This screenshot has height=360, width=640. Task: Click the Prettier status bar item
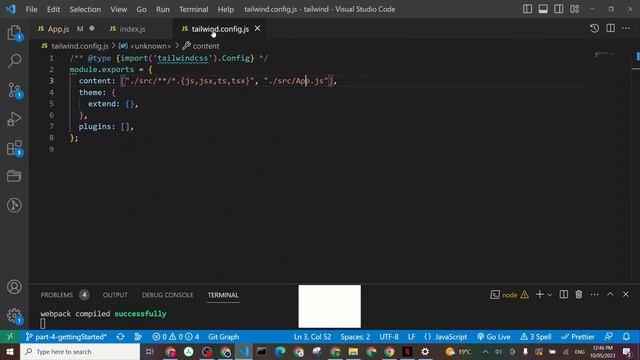click(x=578, y=337)
